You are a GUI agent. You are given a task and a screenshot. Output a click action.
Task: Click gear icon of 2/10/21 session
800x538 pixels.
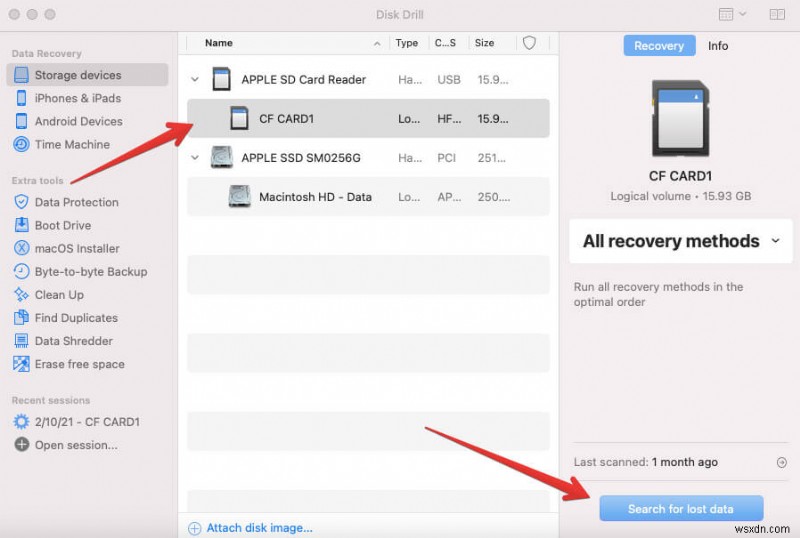pyautogui.click(x=21, y=422)
